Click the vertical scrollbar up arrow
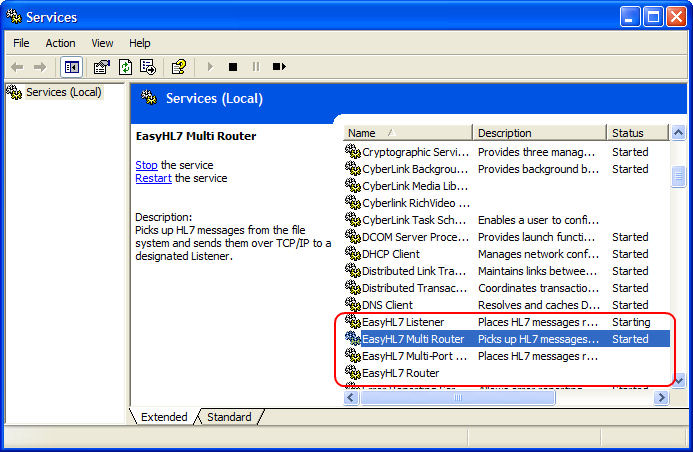Screen dimensions: 693x452 coord(678,133)
